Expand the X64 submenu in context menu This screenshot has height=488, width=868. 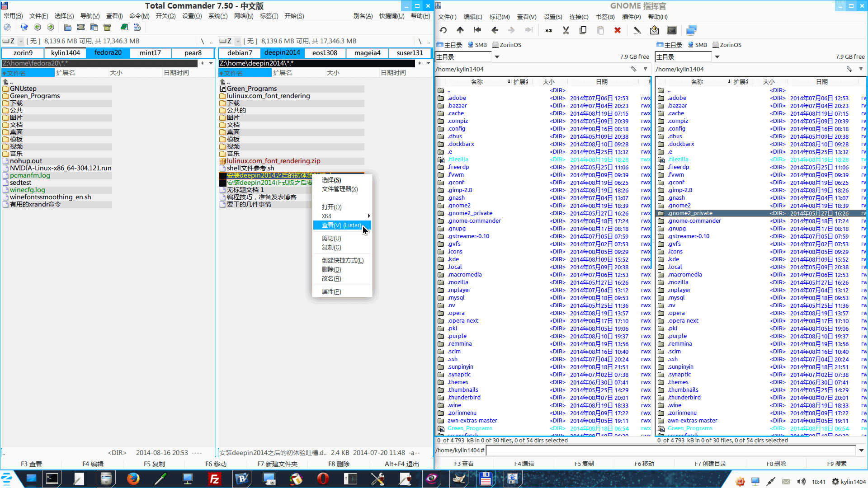coord(342,216)
